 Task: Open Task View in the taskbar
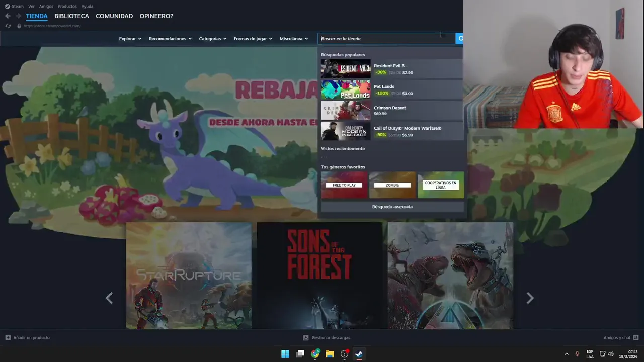pyautogui.click(x=300, y=354)
